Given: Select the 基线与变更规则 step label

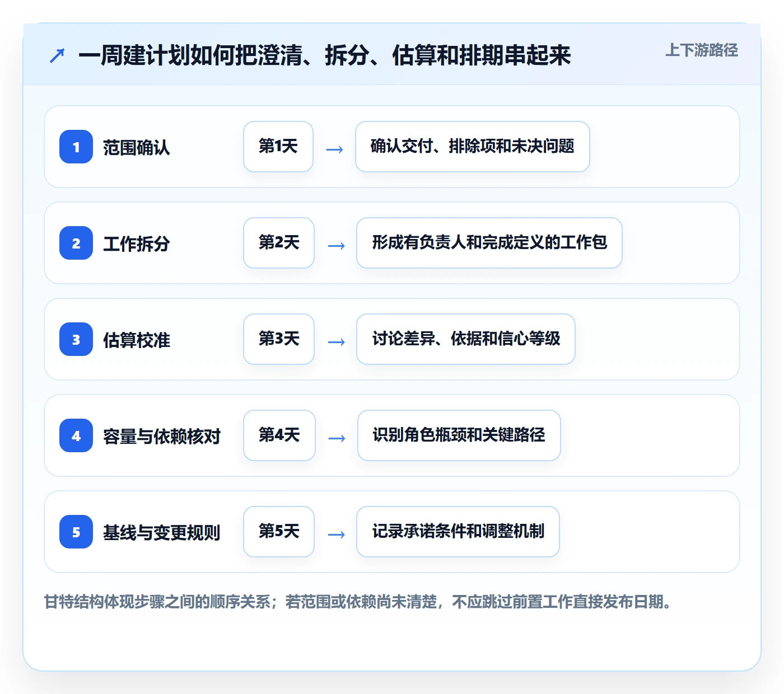Looking at the screenshot, I should 162,532.
